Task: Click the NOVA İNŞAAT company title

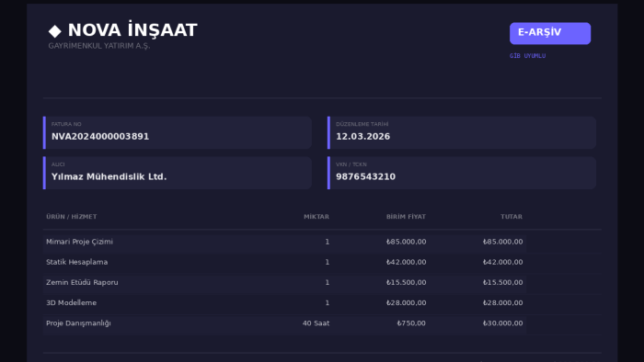Action: 132,30
